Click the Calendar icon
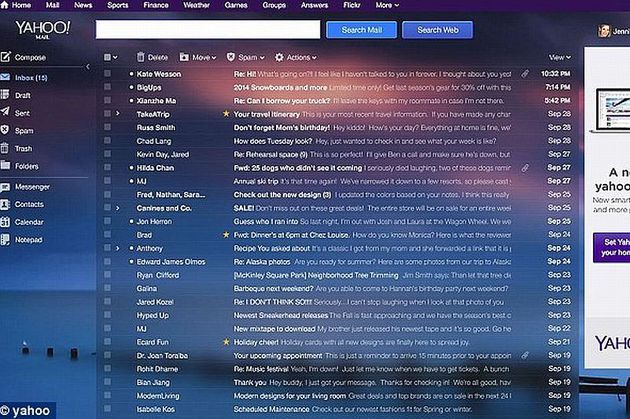The width and height of the screenshot is (630, 419). [x=5, y=222]
